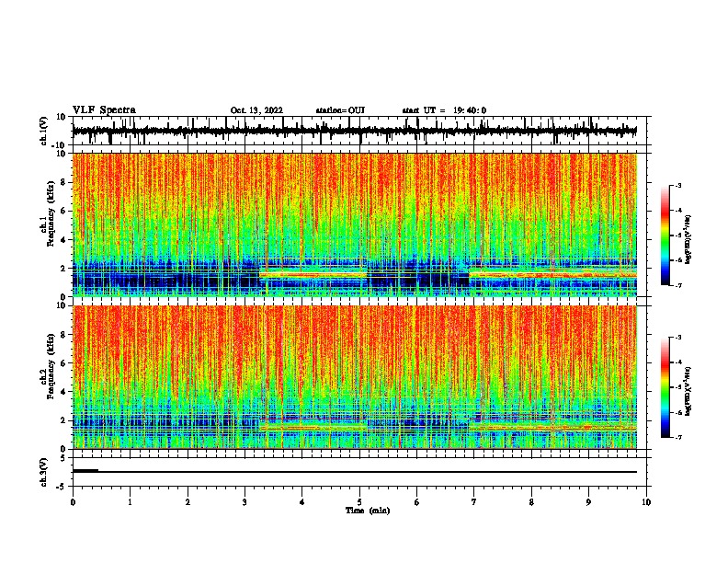The height and width of the screenshot is (563, 728).
Task: Click the 'VLF Spectra' title text
Action: [104, 110]
